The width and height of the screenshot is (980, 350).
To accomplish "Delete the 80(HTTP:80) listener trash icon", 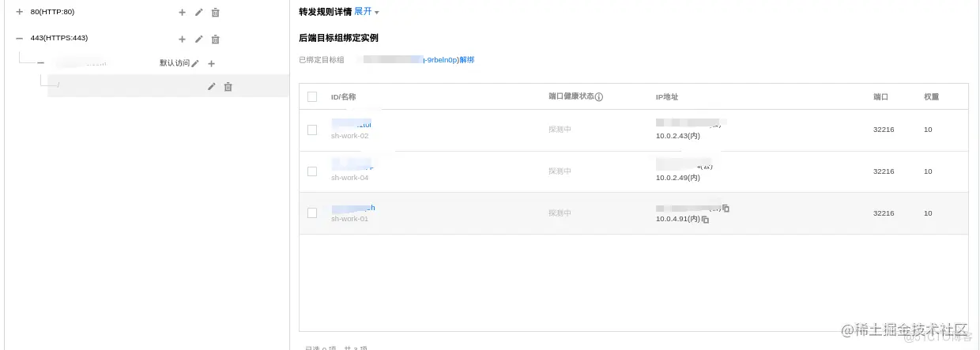I will pos(215,13).
